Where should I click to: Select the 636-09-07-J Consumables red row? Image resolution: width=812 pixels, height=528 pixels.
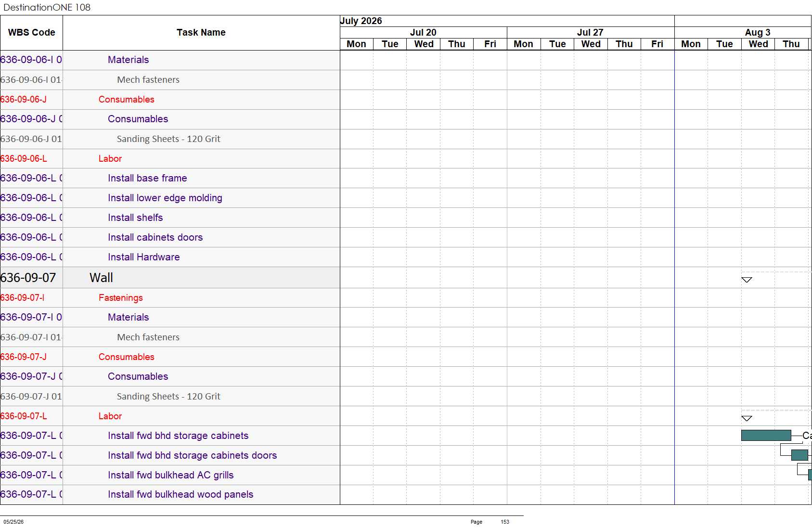click(170, 357)
